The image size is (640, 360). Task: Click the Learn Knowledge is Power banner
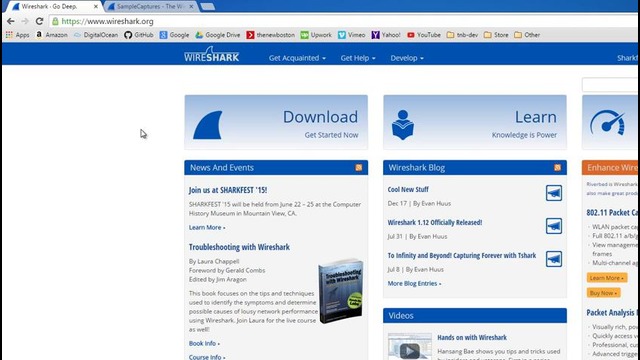tap(475, 122)
